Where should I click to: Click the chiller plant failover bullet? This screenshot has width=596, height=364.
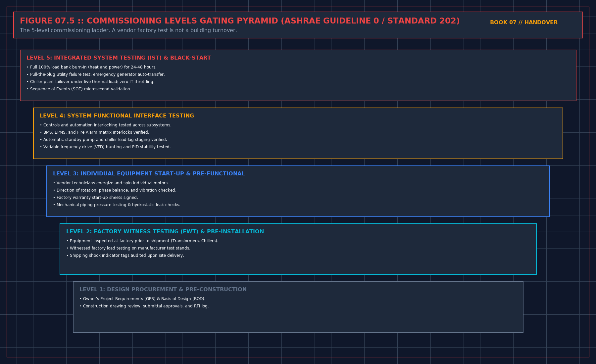[x=90, y=82]
